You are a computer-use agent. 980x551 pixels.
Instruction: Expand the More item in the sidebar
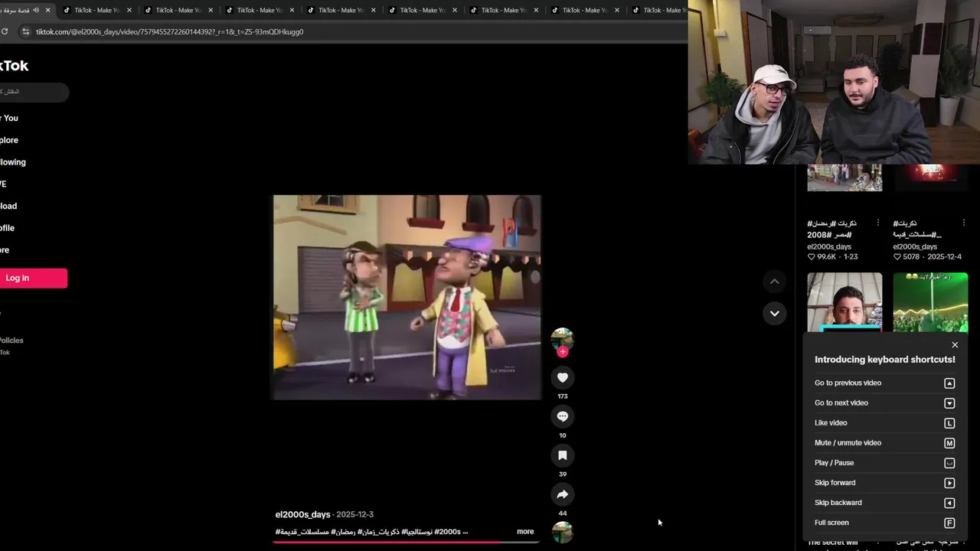tap(5, 250)
